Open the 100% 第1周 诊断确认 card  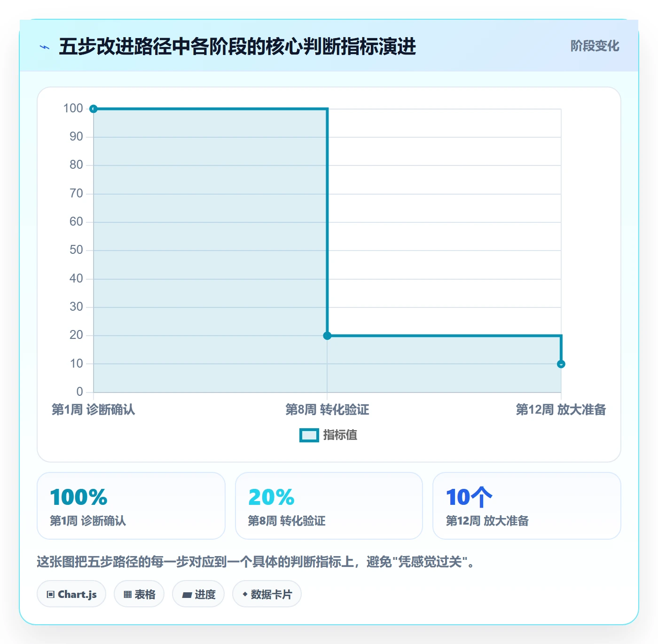tap(131, 506)
